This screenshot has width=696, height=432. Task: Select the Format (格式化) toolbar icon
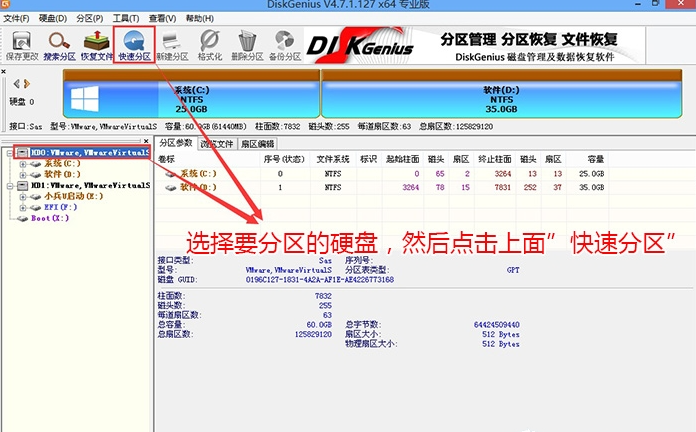click(210, 45)
